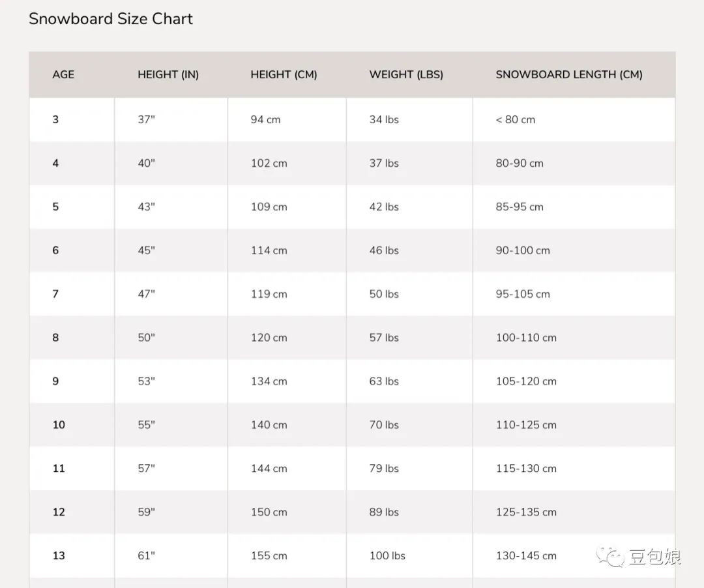
Task: Select the SNOWBOARD LENGTH (CM) header
Action: pyautogui.click(x=569, y=74)
